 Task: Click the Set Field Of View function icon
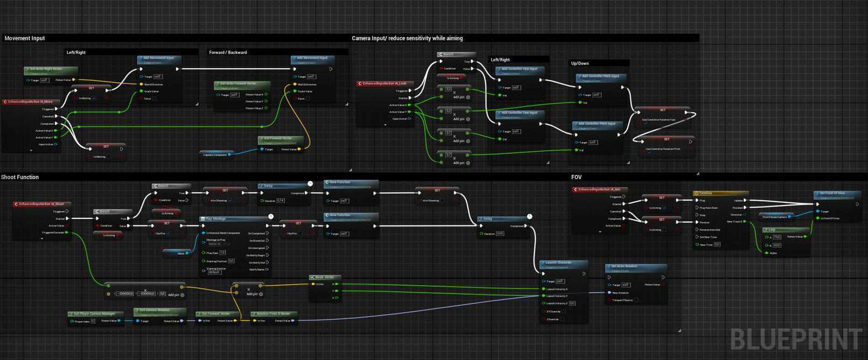click(817, 193)
